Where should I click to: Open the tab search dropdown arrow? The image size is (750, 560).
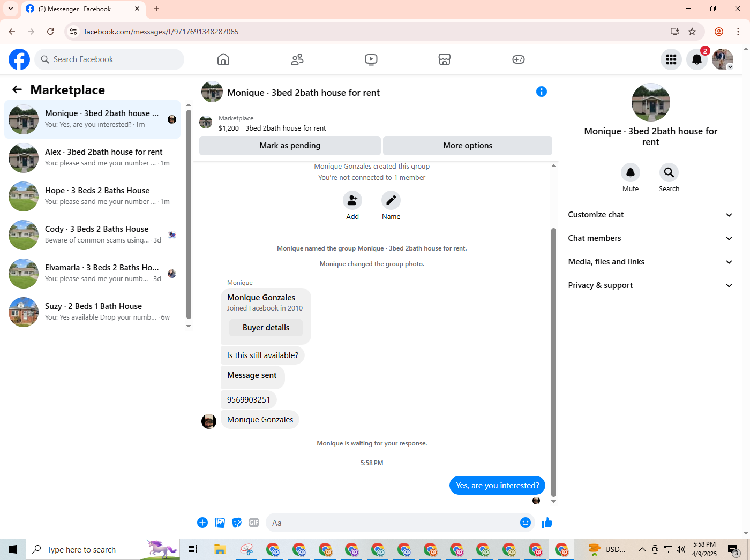coord(11,9)
